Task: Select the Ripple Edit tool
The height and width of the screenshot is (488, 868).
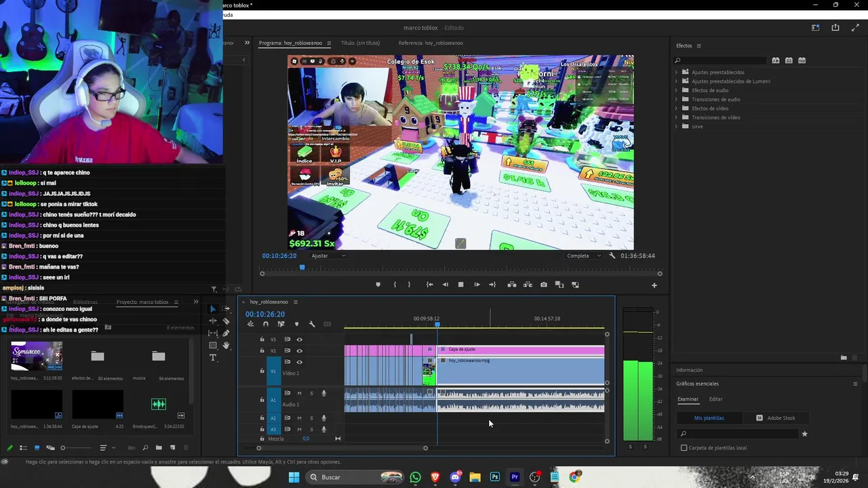Action: point(213,321)
